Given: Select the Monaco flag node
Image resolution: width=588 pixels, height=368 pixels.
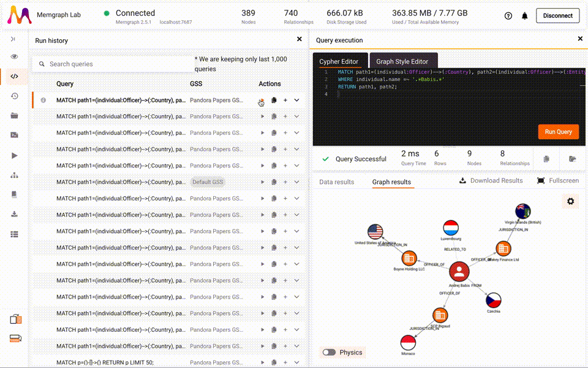Looking at the screenshot, I should click(408, 342).
